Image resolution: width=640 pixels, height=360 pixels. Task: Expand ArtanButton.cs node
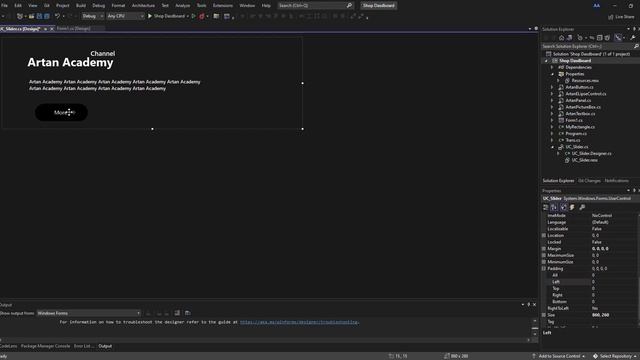point(552,87)
